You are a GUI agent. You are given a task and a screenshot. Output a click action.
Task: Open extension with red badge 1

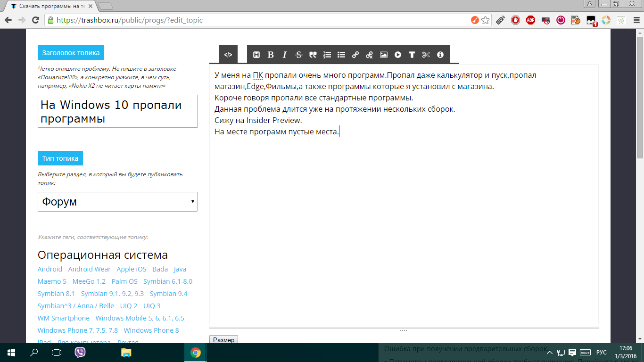591,21
